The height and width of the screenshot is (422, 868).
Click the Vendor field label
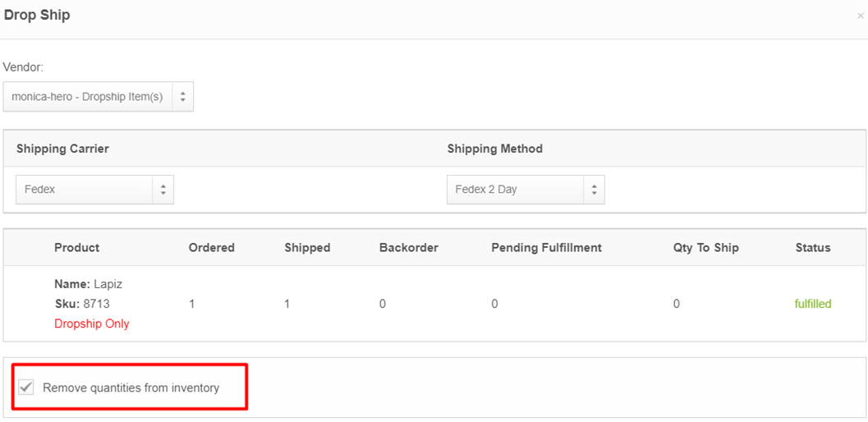(23, 67)
